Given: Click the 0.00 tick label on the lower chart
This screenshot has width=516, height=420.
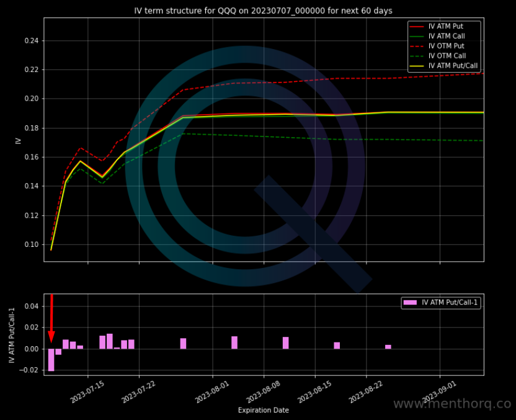Looking at the screenshot, I should point(32,349).
